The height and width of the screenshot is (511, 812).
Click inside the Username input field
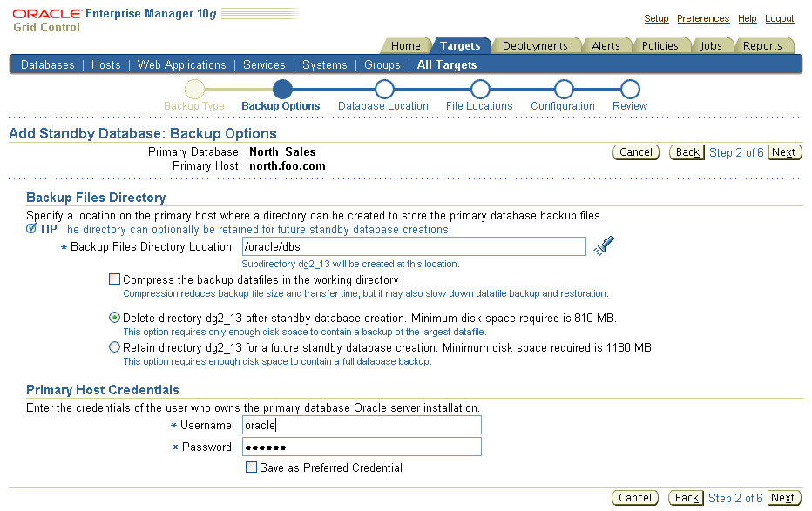point(362,425)
